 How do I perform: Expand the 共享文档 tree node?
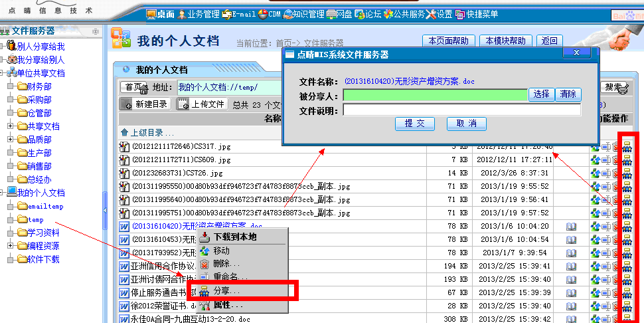point(11,126)
